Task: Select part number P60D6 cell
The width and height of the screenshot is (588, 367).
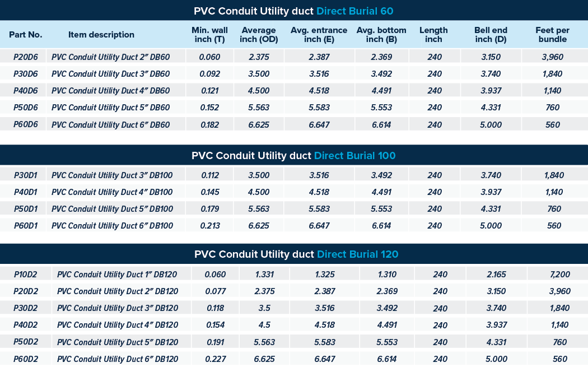Action: click(26, 124)
